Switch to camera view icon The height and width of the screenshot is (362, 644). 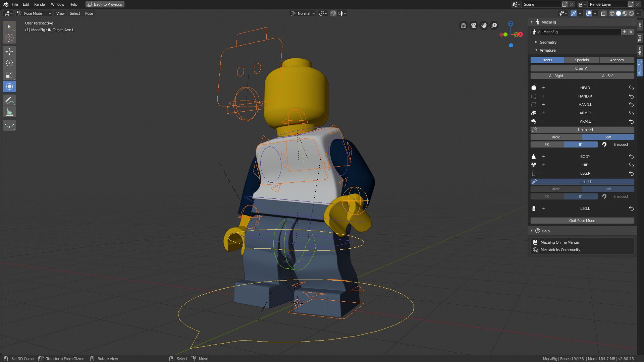coord(474,25)
